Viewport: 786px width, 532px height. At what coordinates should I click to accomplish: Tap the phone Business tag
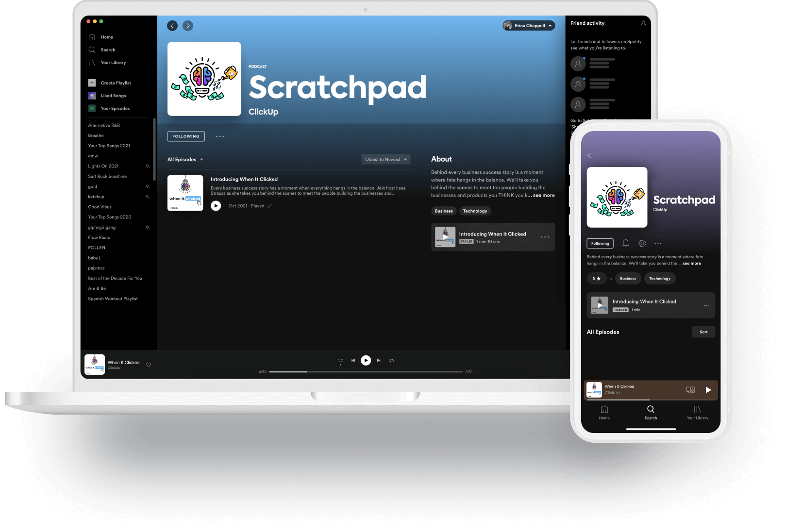(x=628, y=279)
